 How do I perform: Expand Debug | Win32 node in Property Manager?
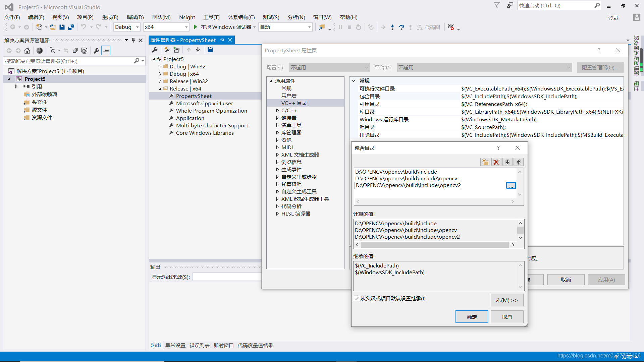160,67
